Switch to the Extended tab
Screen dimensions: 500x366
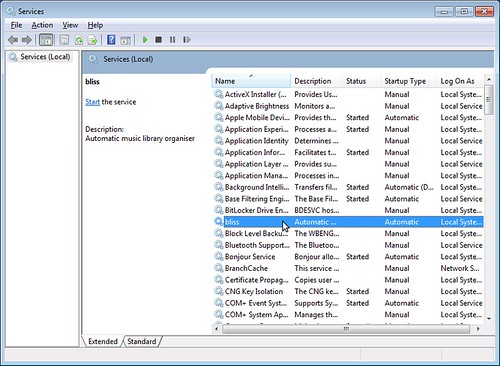coord(103,341)
